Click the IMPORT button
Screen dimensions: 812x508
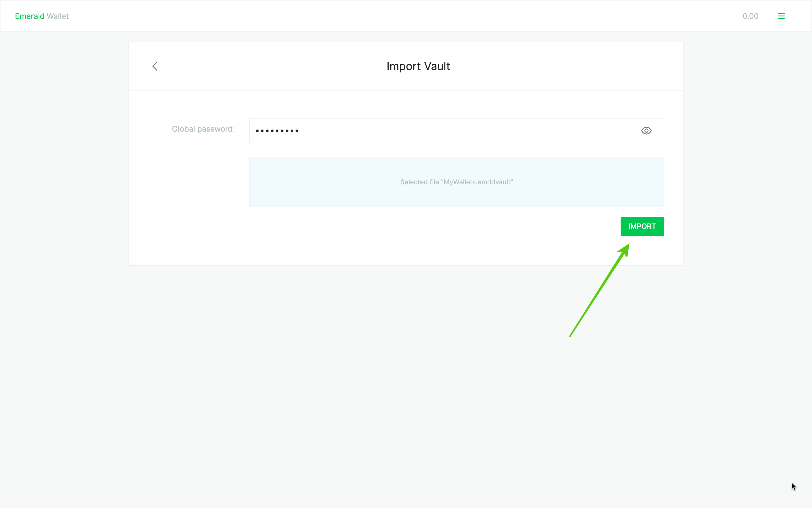(642, 226)
